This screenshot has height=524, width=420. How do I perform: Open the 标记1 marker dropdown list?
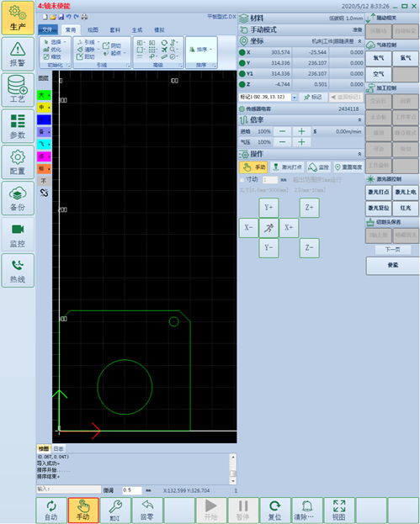click(295, 98)
